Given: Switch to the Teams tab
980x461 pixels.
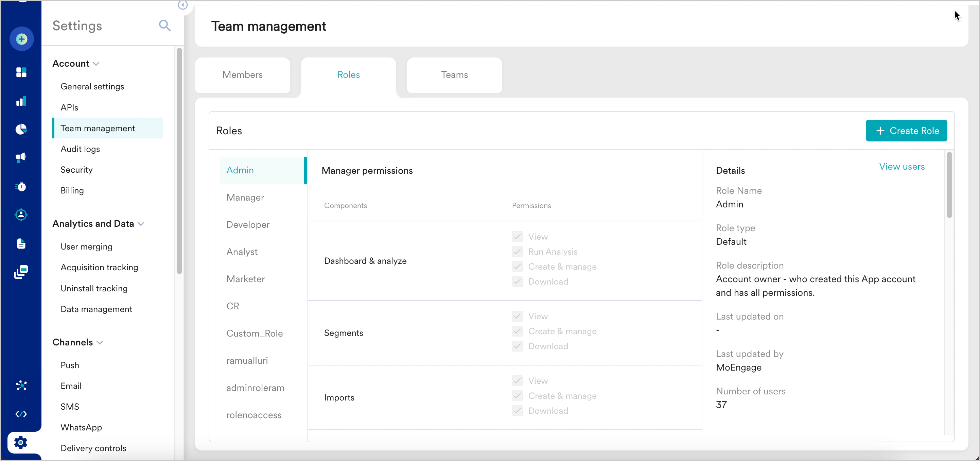Looking at the screenshot, I should (454, 75).
